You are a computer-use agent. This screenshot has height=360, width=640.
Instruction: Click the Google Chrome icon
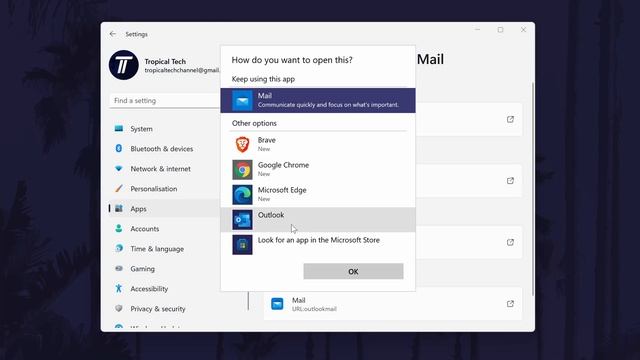click(x=242, y=169)
